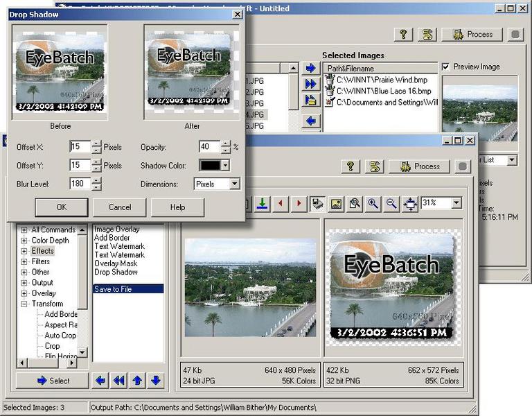
Task: Click the Blur Level input field
Action: coord(80,184)
